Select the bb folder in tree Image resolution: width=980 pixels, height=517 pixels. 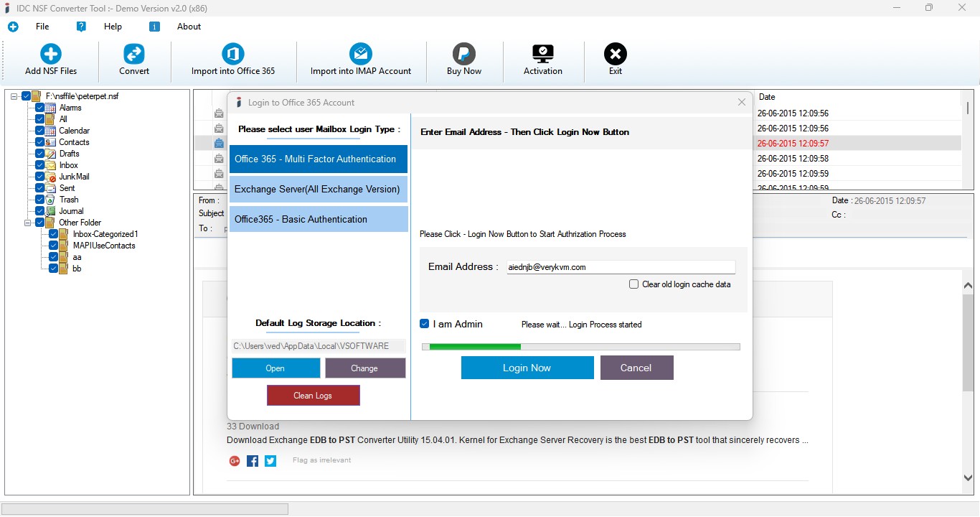click(77, 269)
